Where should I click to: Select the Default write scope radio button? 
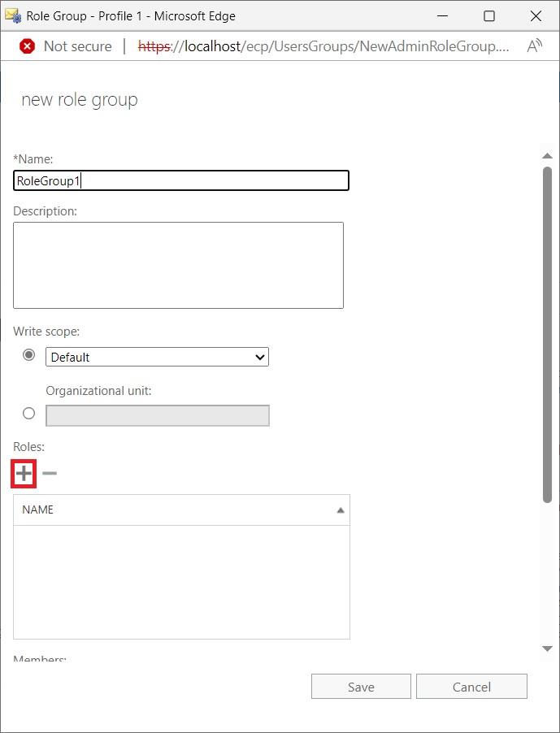29,355
